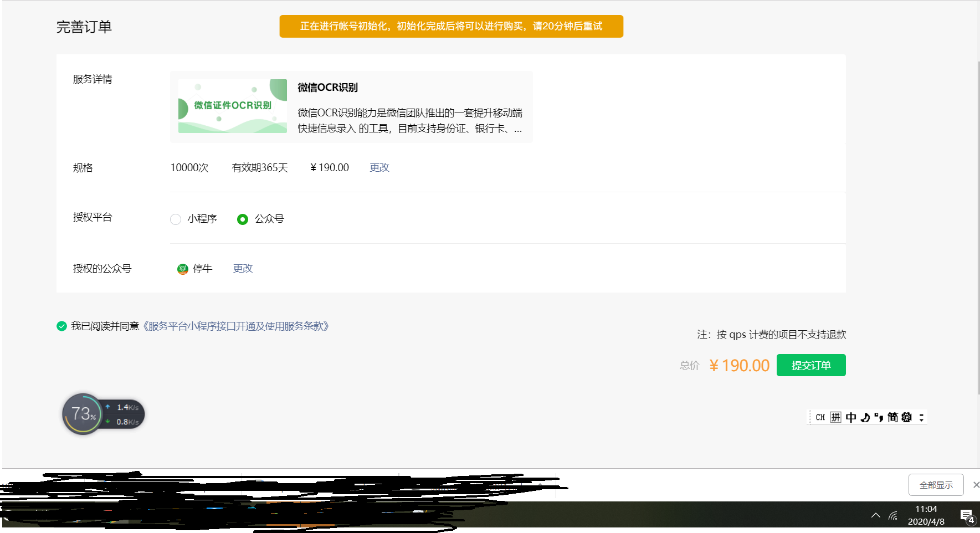Expand the IME bar options arrow
980x533 pixels.
click(921, 417)
